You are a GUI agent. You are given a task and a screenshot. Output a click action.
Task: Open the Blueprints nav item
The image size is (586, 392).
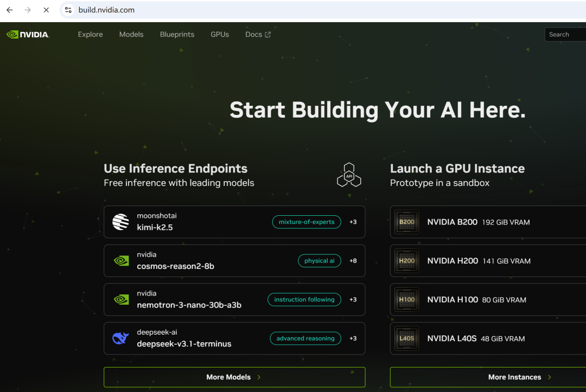(x=177, y=34)
